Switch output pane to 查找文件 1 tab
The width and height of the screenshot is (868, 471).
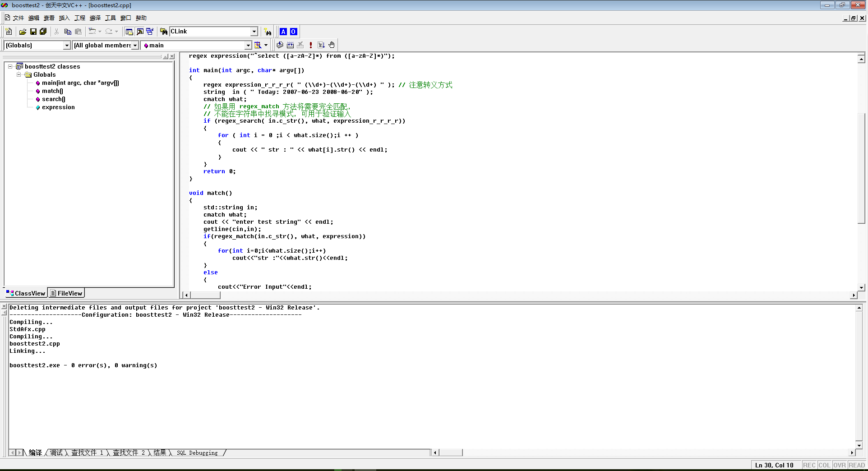(x=88, y=453)
